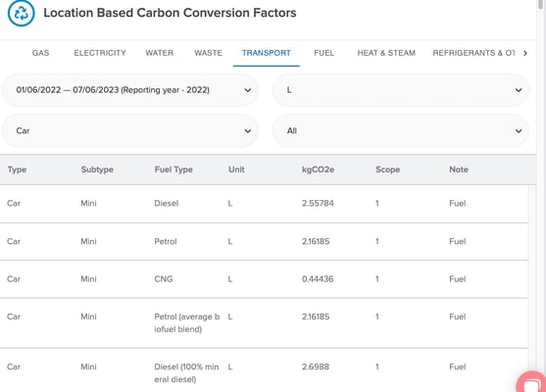Open the Water tab
This screenshot has height=392, width=546.
coord(159,53)
